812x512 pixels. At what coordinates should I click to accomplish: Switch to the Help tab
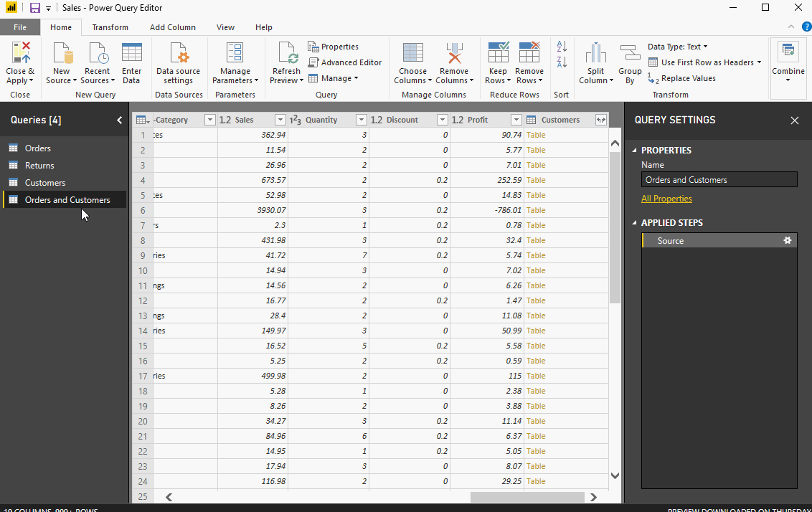(x=263, y=27)
